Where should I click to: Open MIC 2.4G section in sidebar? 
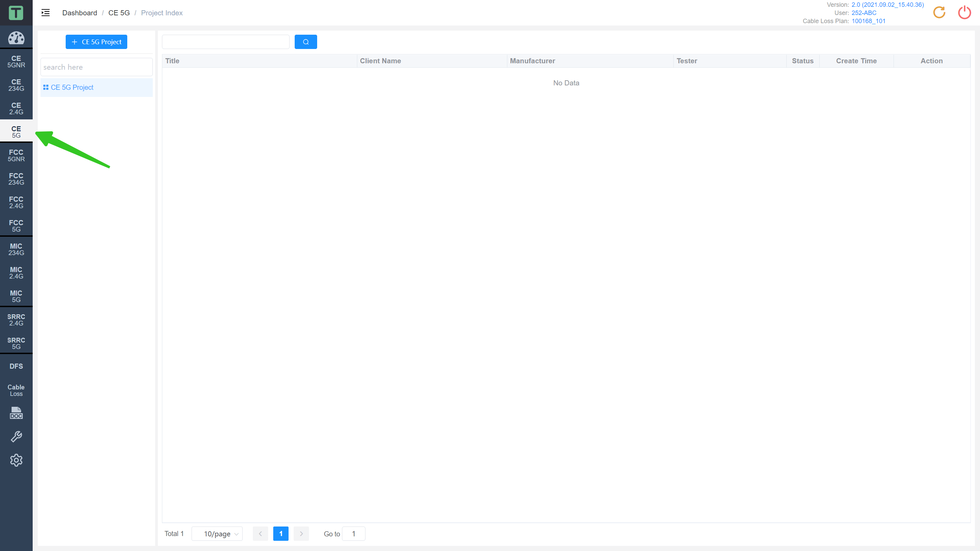[16, 273]
